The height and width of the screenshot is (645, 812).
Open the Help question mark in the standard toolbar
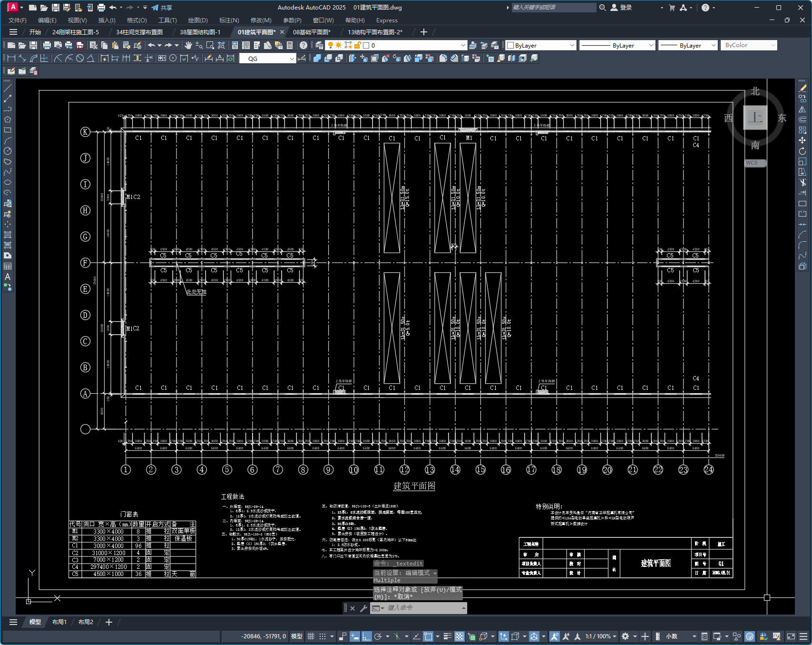[x=303, y=45]
